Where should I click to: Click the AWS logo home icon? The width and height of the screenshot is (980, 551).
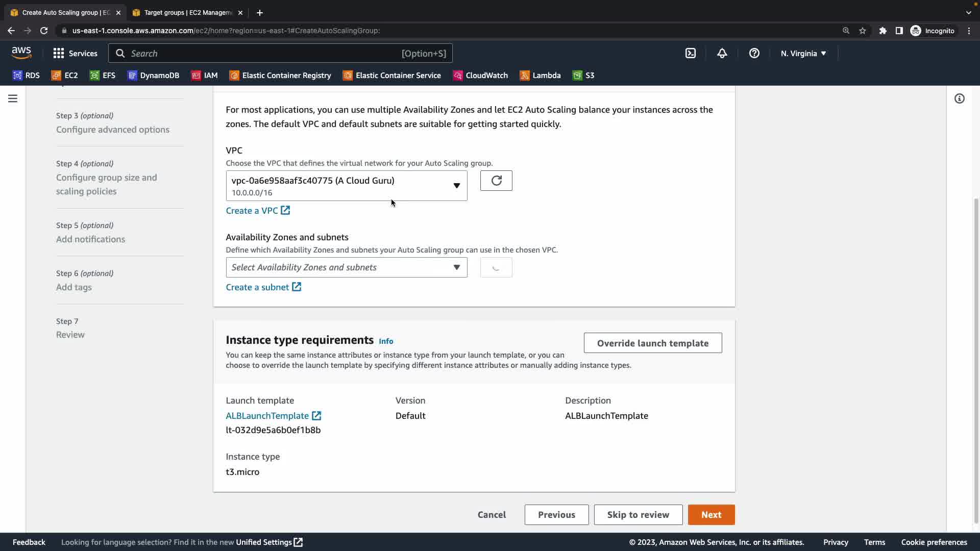pos(21,53)
